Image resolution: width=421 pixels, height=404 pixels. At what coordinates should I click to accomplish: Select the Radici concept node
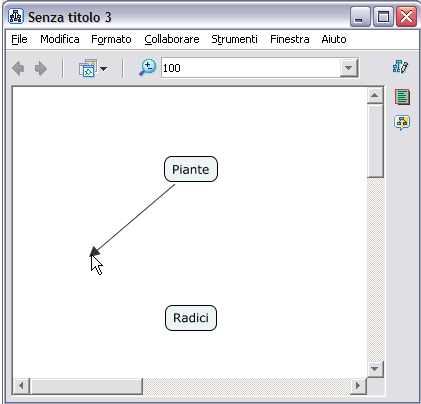click(x=191, y=318)
